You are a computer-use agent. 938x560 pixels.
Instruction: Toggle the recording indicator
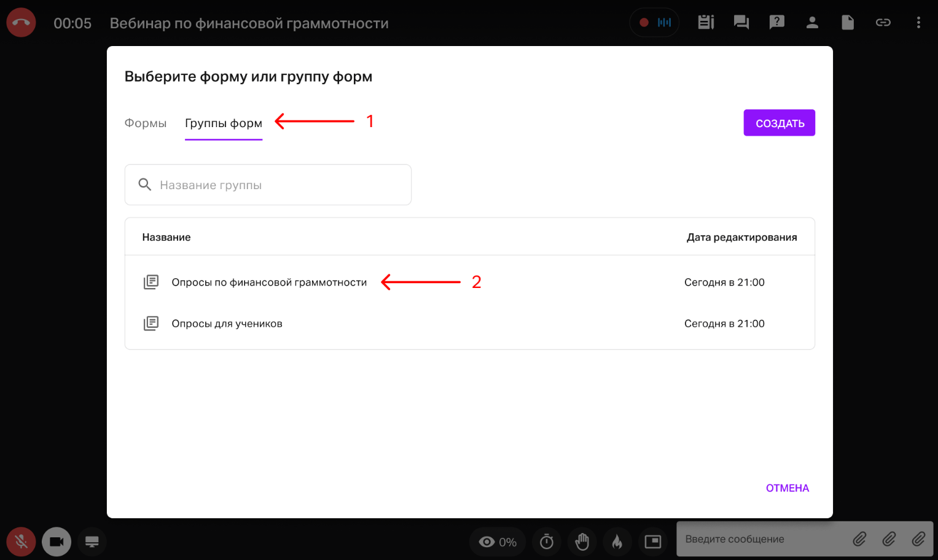(654, 23)
